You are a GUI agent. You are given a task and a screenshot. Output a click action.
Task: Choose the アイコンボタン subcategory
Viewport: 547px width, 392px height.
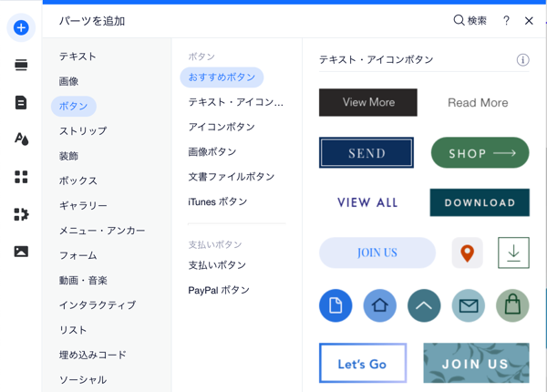(x=222, y=127)
